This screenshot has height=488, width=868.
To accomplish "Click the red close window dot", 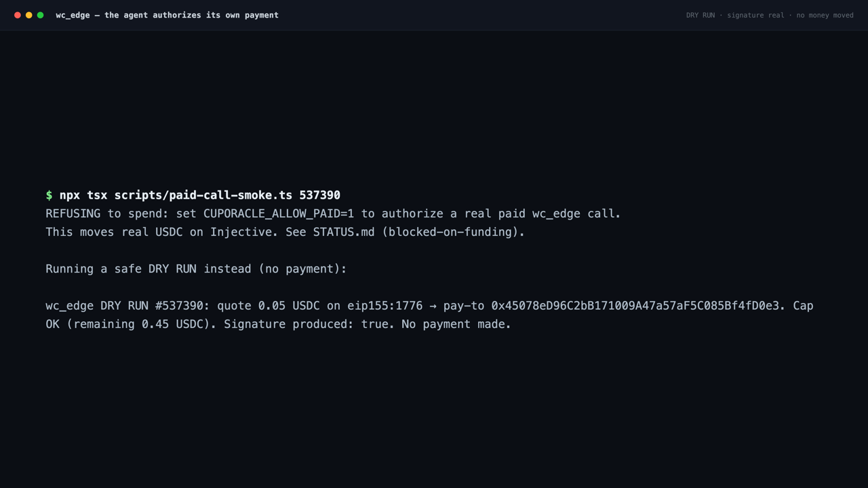I will (18, 15).
